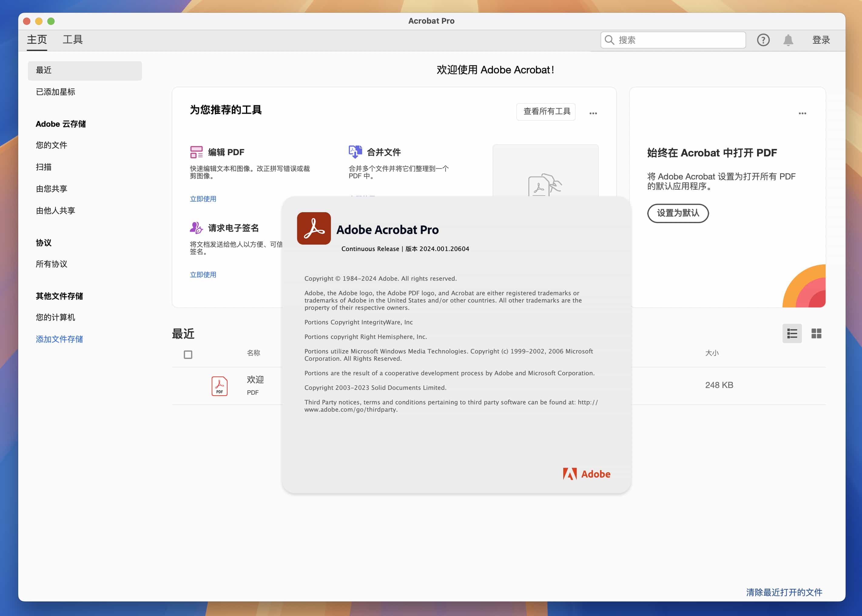Click the 设置为默认 button
Viewport: 862px width, 616px height.
pyautogui.click(x=678, y=213)
